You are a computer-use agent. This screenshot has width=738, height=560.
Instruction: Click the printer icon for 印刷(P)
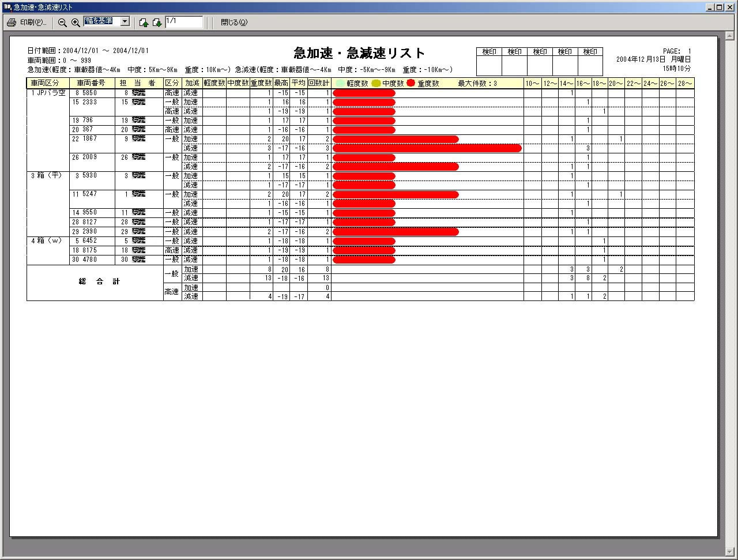[x=12, y=22]
